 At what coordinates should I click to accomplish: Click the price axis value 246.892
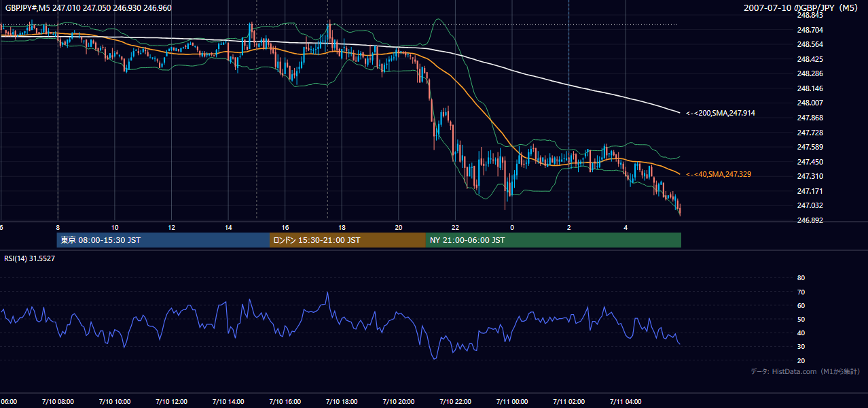[x=810, y=221]
